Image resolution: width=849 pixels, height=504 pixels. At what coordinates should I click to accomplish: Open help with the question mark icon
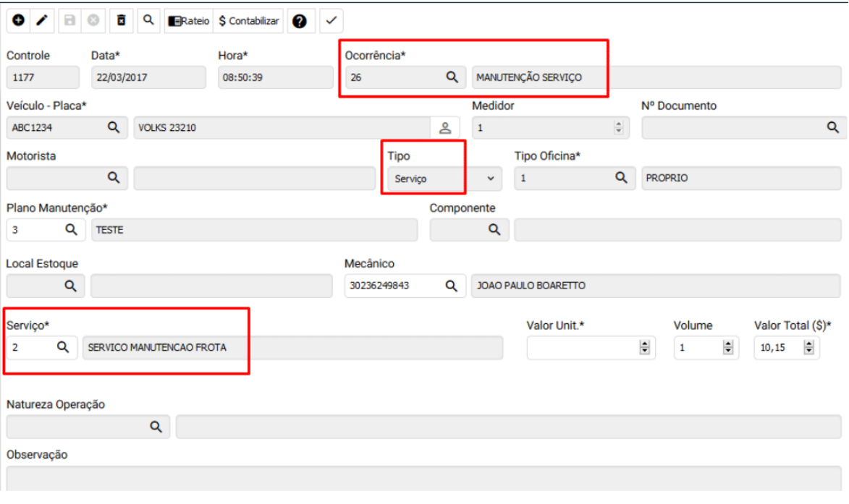pos(298,21)
